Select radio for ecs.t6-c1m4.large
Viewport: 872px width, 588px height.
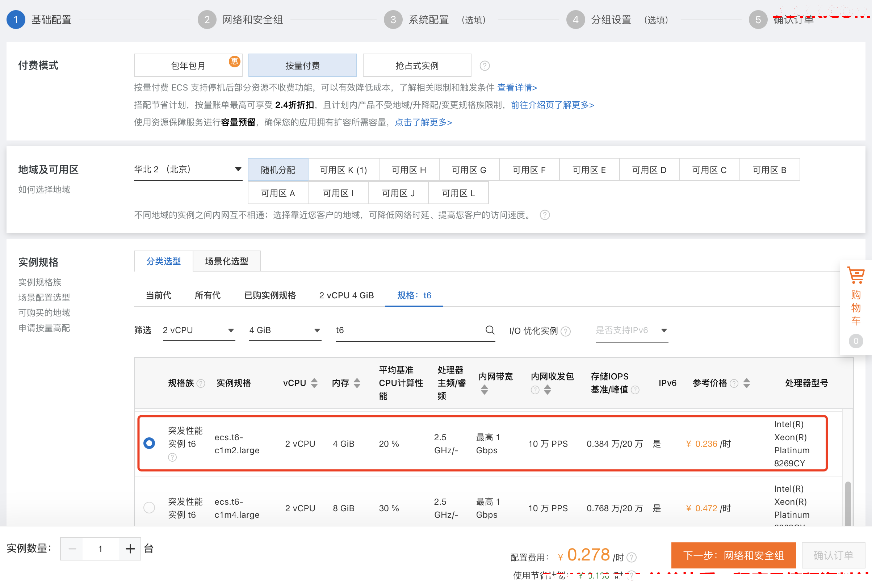(149, 508)
